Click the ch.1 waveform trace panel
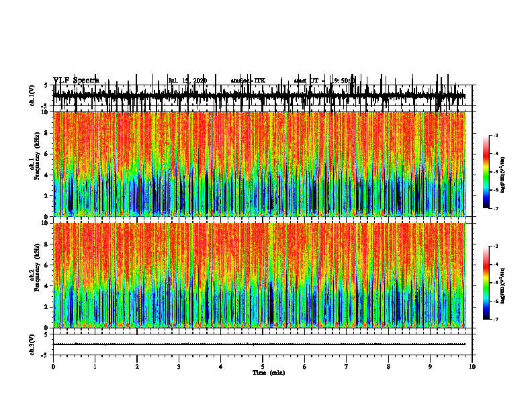The width and height of the screenshot is (532, 411). click(262, 95)
